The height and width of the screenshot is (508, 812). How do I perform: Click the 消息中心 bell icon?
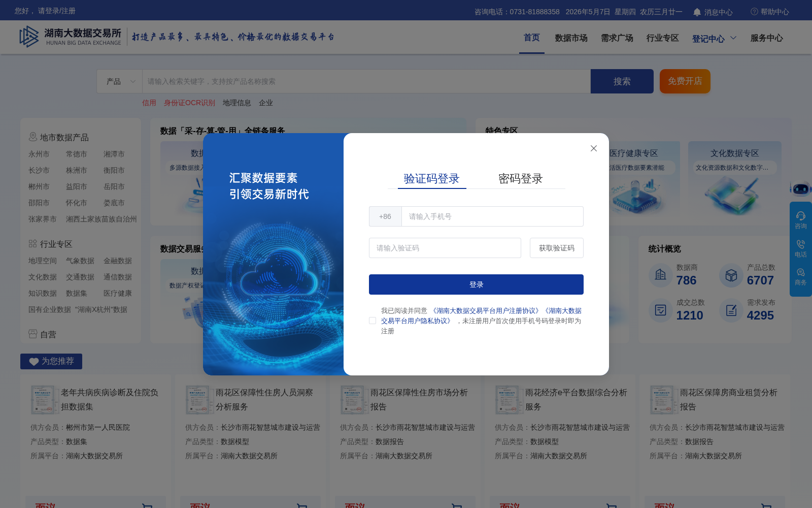point(697,12)
